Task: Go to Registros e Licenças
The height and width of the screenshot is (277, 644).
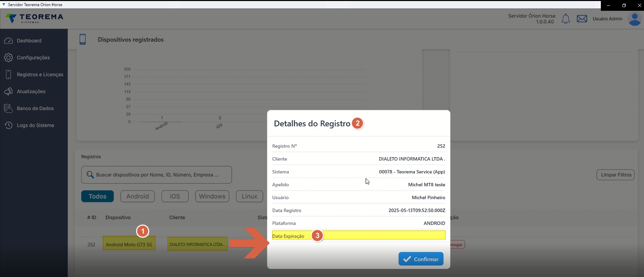Action: (40, 75)
